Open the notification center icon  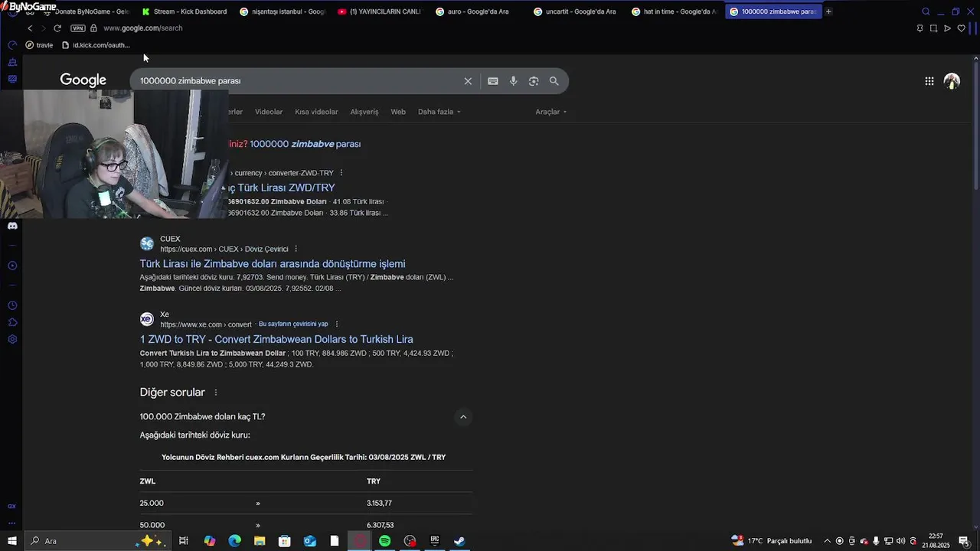[964, 541]
